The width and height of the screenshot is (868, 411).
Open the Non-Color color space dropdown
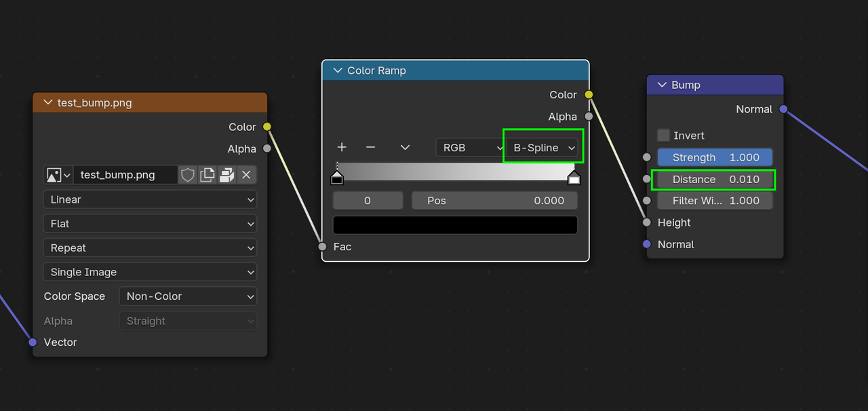(x=188, y=296)
